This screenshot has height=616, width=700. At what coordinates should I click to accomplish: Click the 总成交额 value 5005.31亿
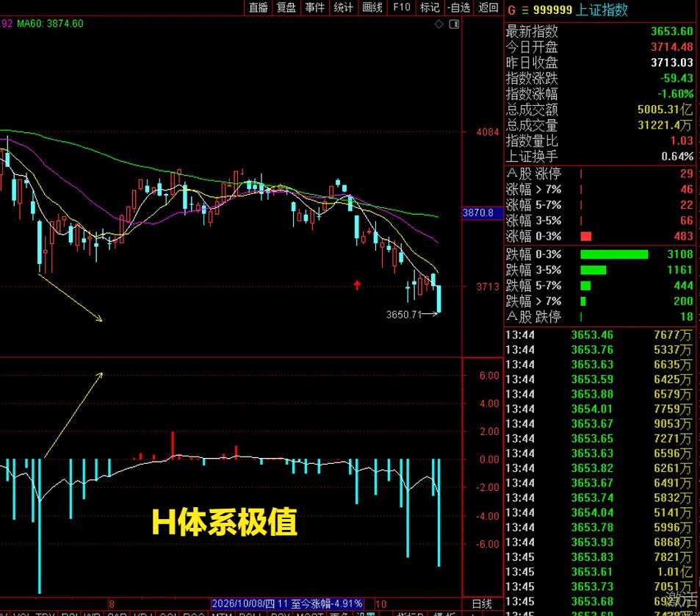tap(665, 110)
